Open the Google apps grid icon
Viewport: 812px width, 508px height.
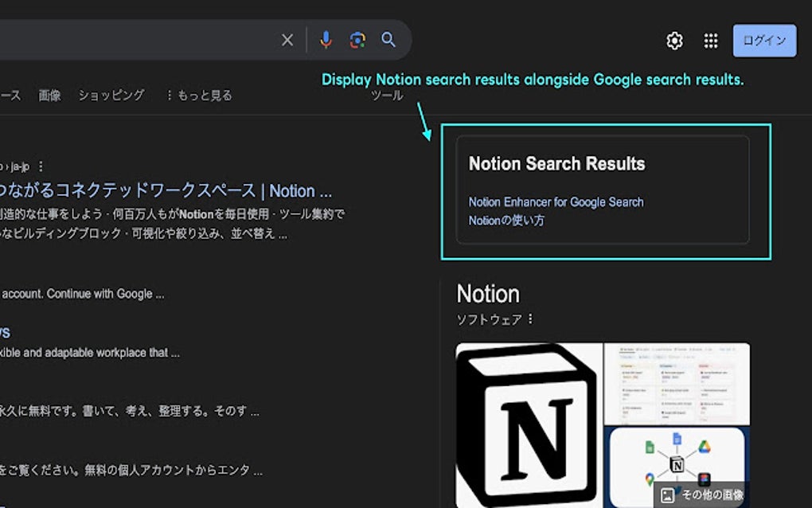click(710, 41)
